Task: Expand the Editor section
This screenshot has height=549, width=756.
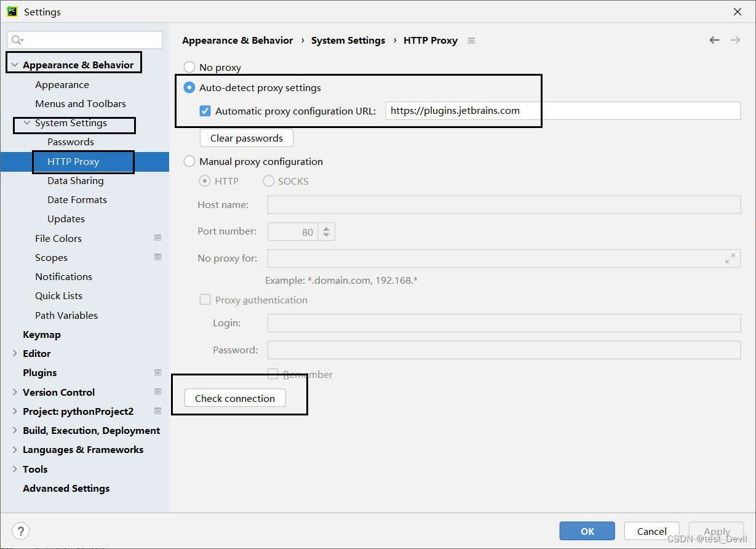Action: (x=15, y=353)
